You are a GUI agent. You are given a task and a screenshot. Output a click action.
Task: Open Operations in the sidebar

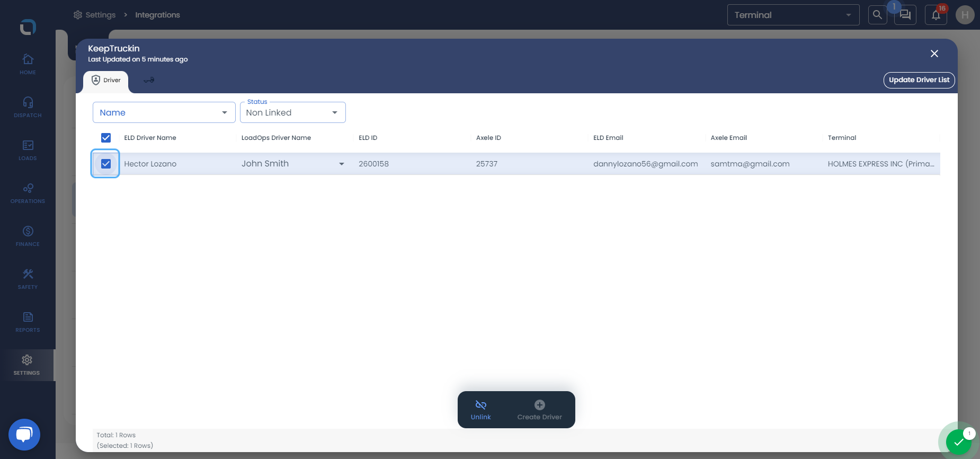[x=28, y=193]
